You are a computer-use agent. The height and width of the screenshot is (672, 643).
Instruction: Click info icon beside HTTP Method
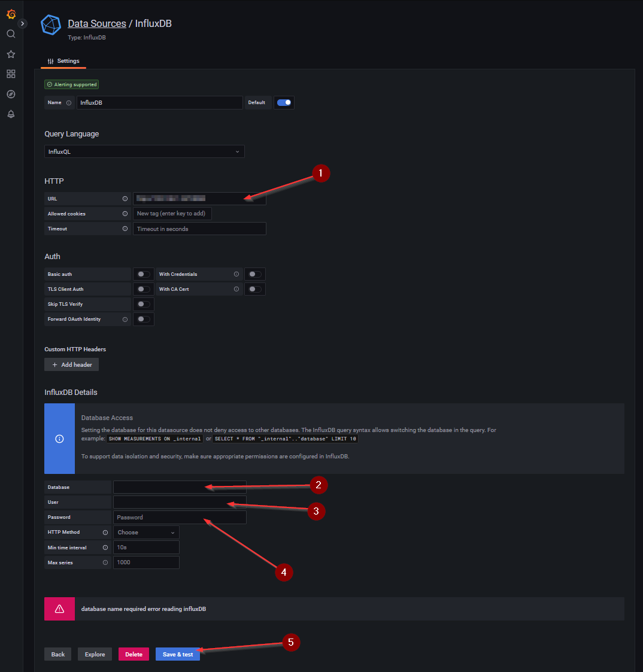click(105, 532)
